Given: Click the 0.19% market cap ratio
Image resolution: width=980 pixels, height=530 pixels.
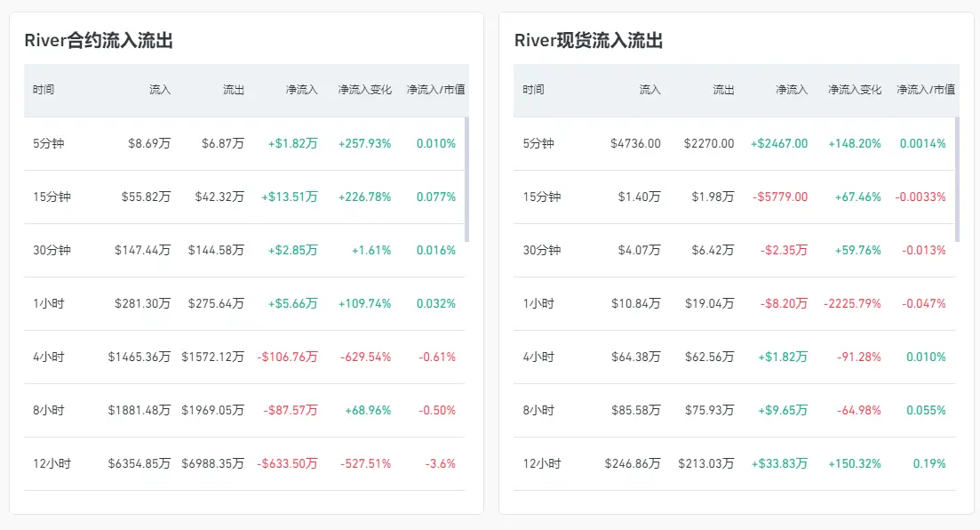Looking at the screenshot, I should [x=929, y=463].
